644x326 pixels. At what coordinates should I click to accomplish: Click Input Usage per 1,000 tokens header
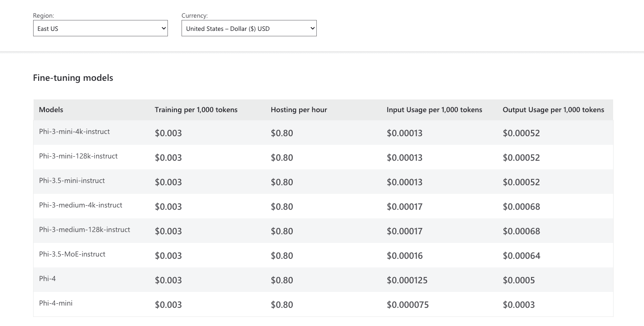pyautogui.click(x=434, y=109)
